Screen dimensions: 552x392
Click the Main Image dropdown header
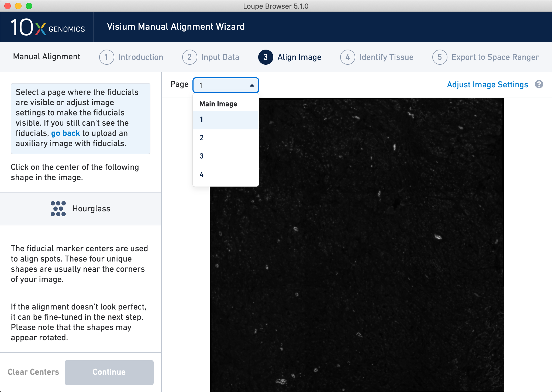click(218, 104)
